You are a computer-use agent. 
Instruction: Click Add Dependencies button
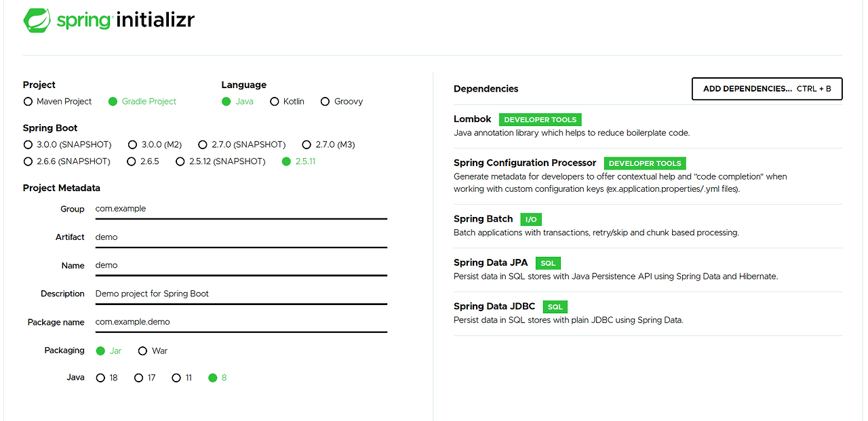766,89
